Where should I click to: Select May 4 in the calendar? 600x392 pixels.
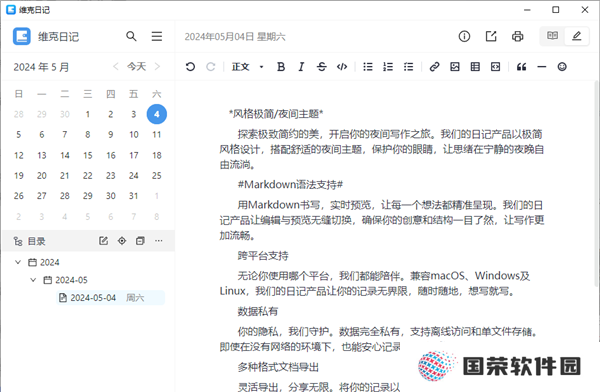click(x=157, y=114)
